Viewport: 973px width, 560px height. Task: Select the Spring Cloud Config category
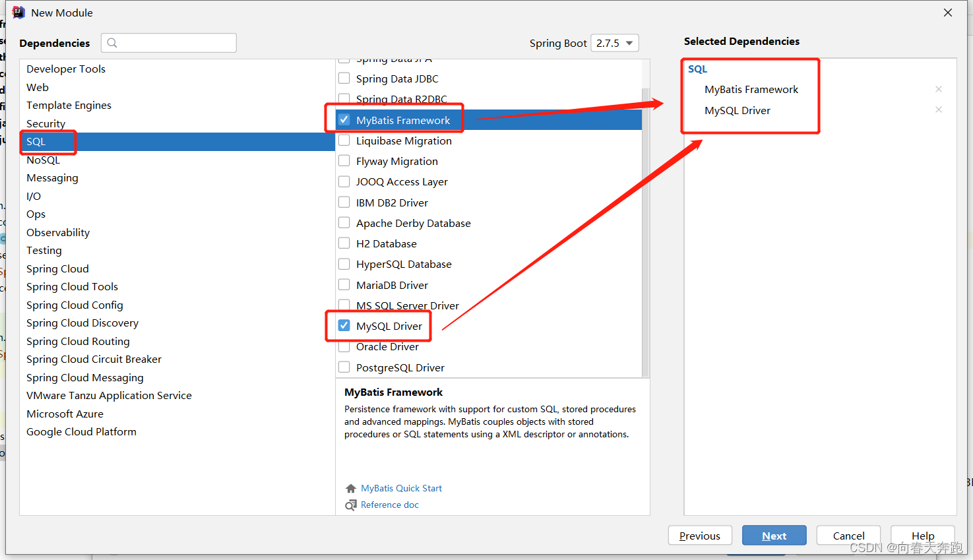177,305
